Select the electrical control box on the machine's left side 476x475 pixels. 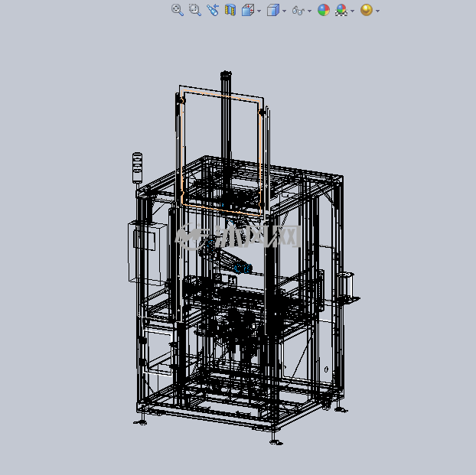(148, 253)
